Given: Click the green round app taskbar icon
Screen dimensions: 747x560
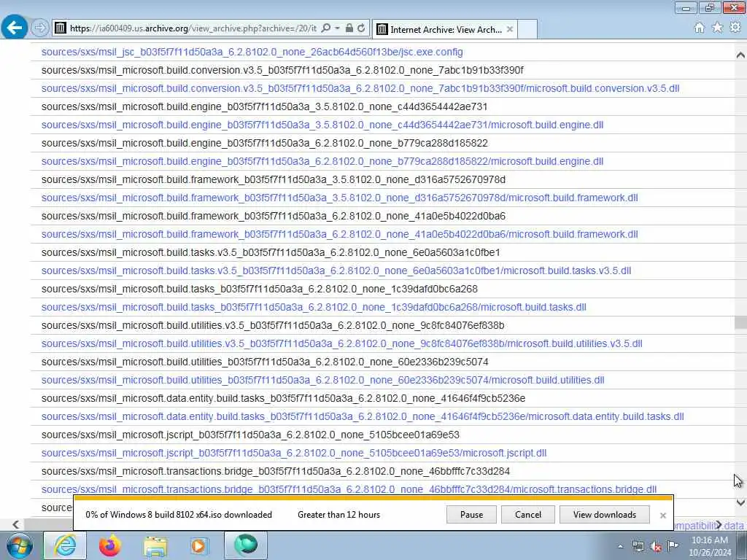Looking at the screenshot, I should [246, 545].
